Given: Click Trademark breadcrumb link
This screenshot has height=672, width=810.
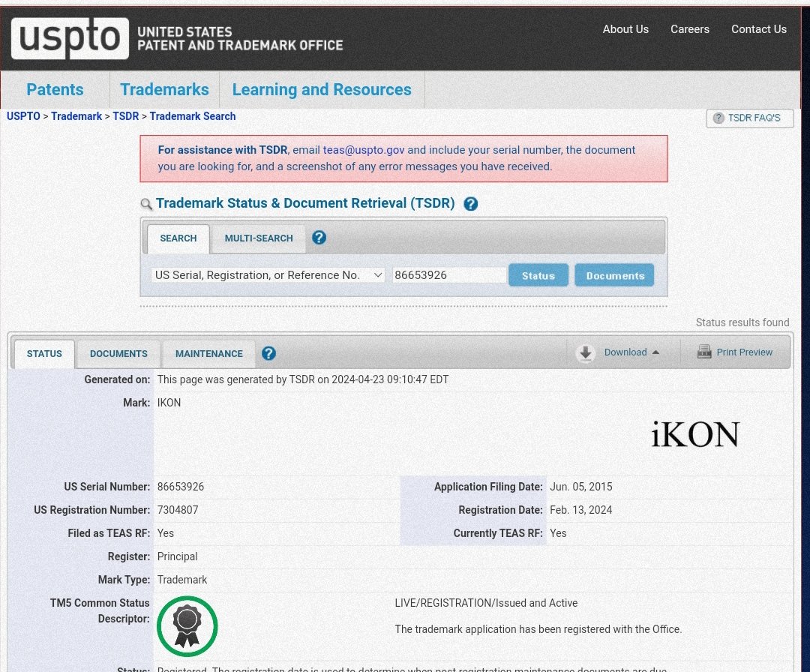Looking at the screenshot, I should click(76, 116).
